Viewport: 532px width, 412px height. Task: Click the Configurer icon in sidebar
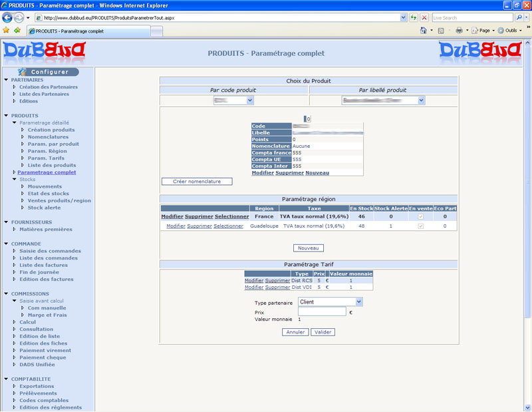tap(24, 71)
